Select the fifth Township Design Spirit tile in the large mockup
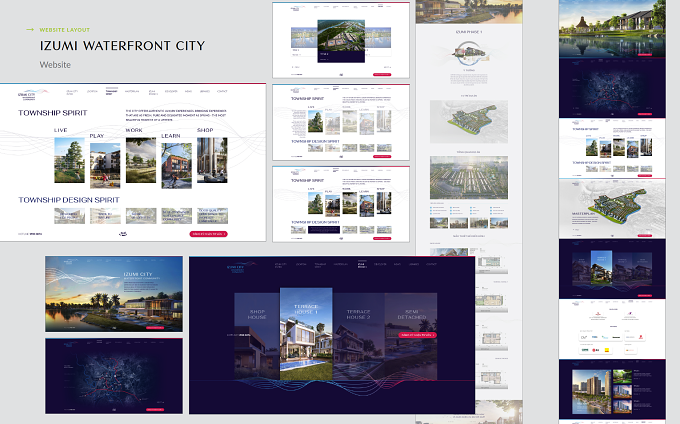 tap(212, 215)
